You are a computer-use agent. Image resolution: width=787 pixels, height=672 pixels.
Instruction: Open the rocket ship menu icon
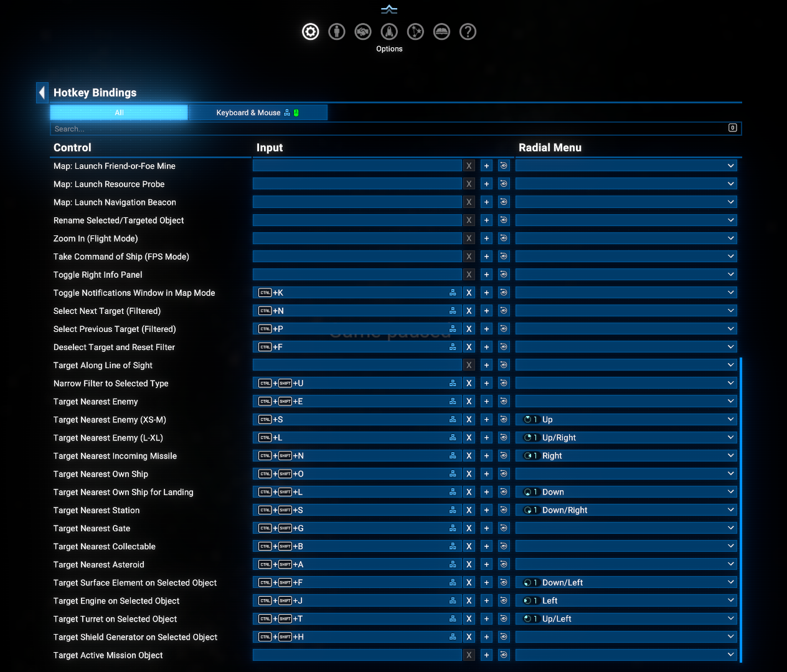coord(389,32)
